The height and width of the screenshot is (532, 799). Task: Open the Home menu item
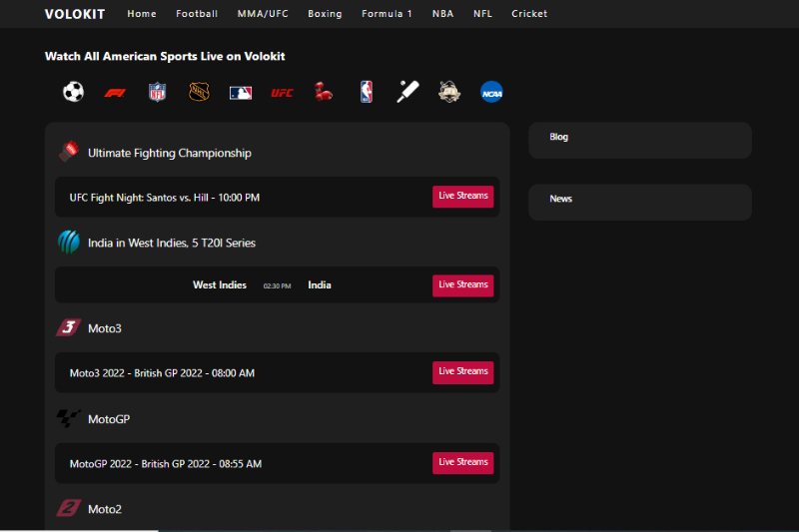[142, 14]
